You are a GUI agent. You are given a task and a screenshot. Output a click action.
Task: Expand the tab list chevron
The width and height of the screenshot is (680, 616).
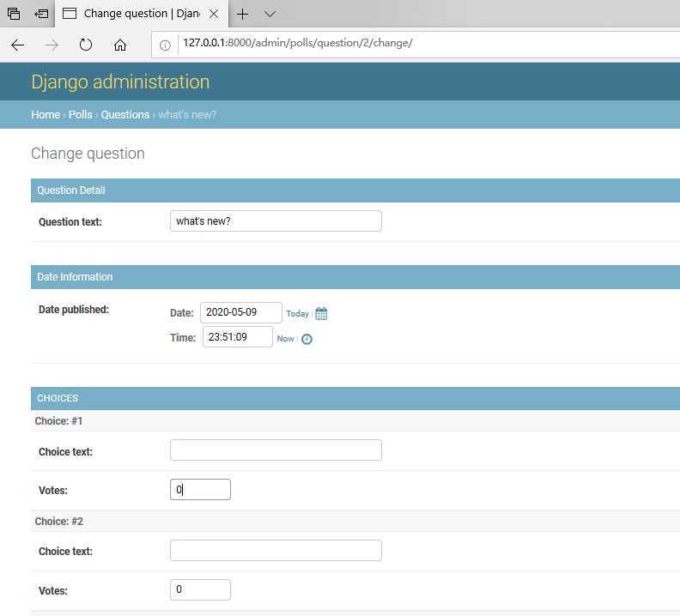(x=270, y=14)
